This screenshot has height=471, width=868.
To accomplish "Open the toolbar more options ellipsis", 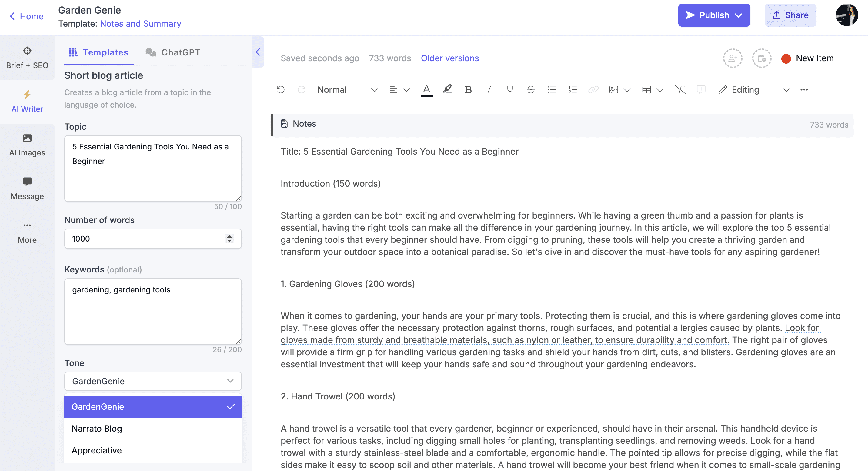I will tap(804, 90).
